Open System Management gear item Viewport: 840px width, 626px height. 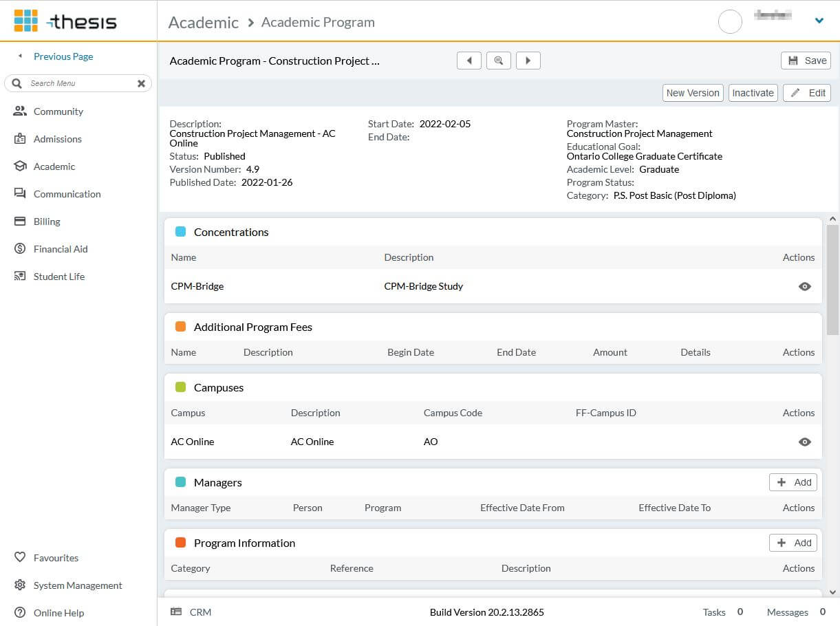(78, 585)
